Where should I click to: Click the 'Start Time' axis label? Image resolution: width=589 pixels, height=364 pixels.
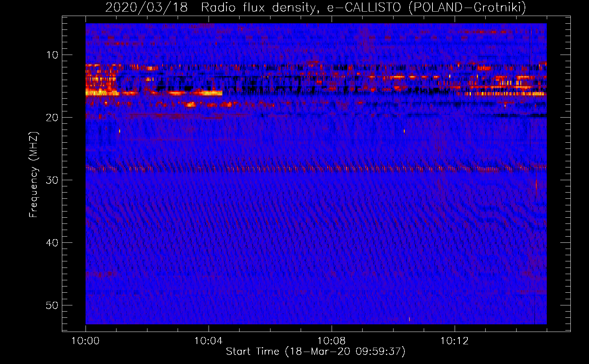point(316,352)
